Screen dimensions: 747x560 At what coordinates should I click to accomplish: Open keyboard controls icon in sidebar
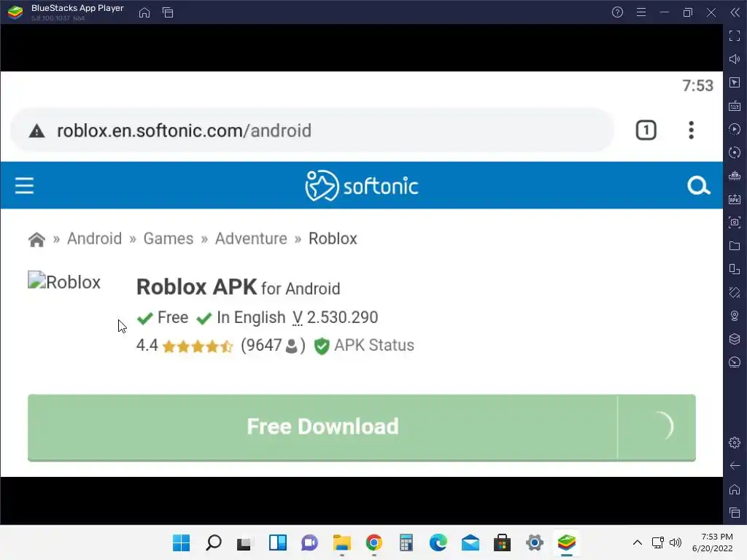[735, 106]
